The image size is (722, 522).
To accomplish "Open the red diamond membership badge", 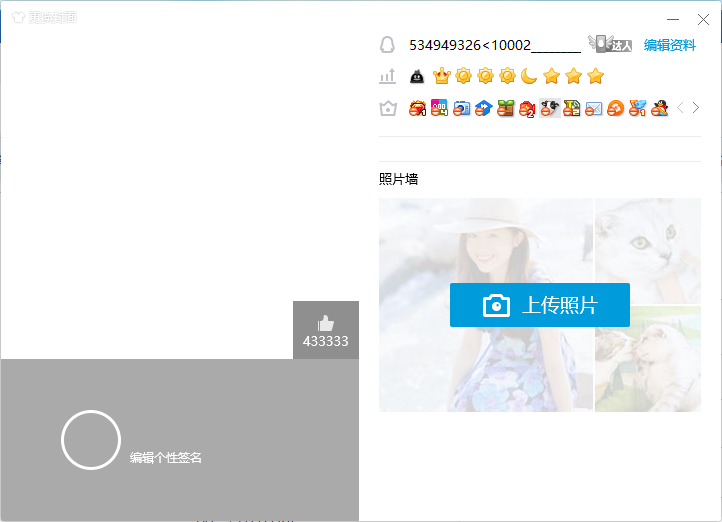I will [417, 109].
